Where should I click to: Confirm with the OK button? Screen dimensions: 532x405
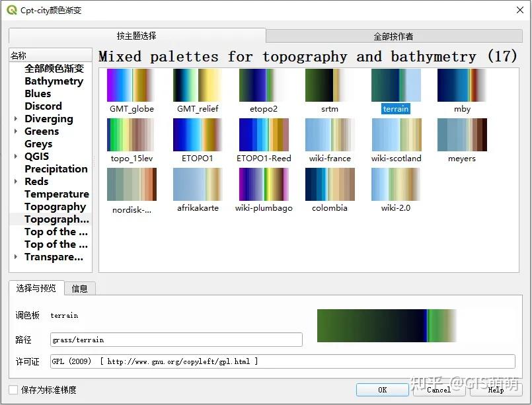(x=383, y=390)
